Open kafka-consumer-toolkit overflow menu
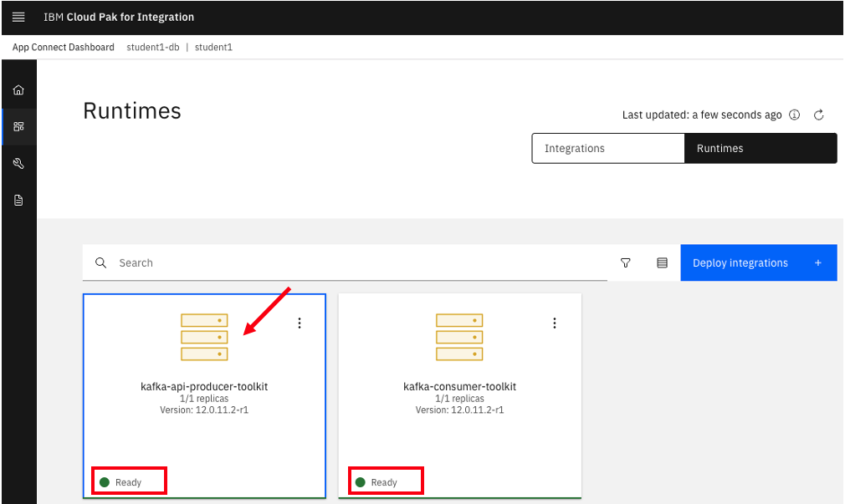The image size is (845, 504). tap(554, 323)
